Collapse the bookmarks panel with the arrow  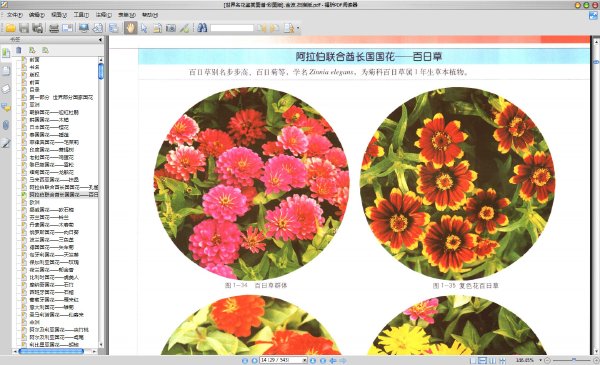tap(100, 40)
